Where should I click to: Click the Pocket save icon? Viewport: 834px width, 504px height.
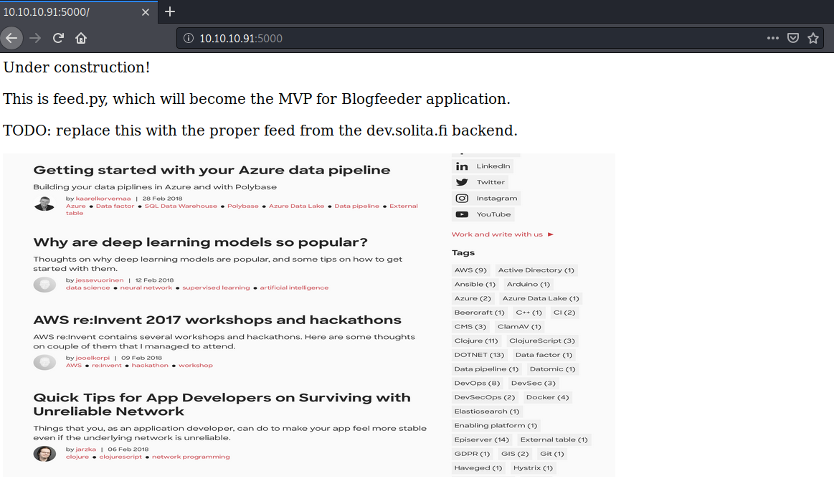(x=793, y=38)
